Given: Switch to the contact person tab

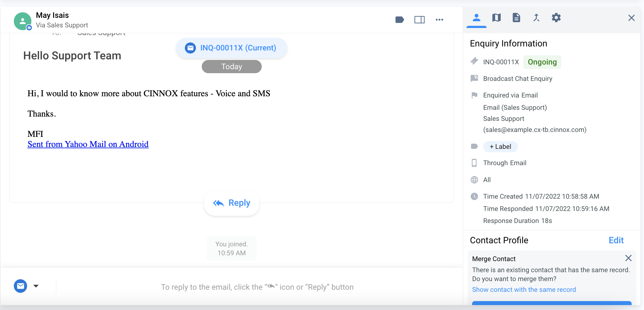Looking at the screenshot, I should tap(476, 18).
